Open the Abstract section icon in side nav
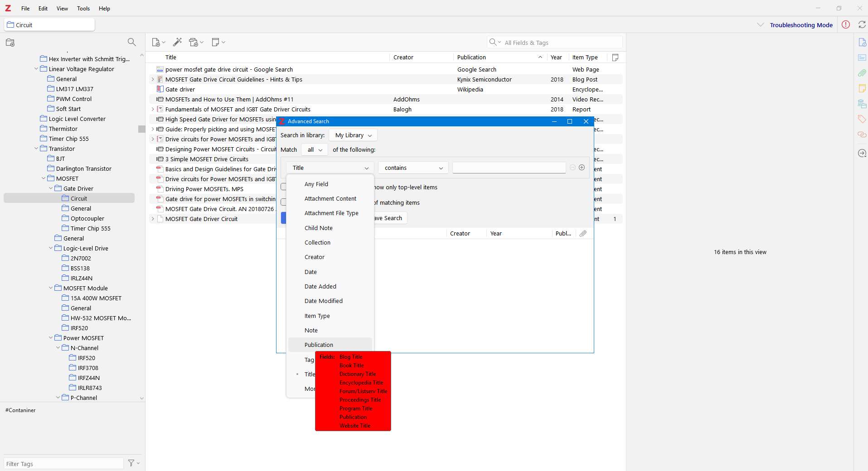Screen dimensions: 868x471 pos(862,58)
